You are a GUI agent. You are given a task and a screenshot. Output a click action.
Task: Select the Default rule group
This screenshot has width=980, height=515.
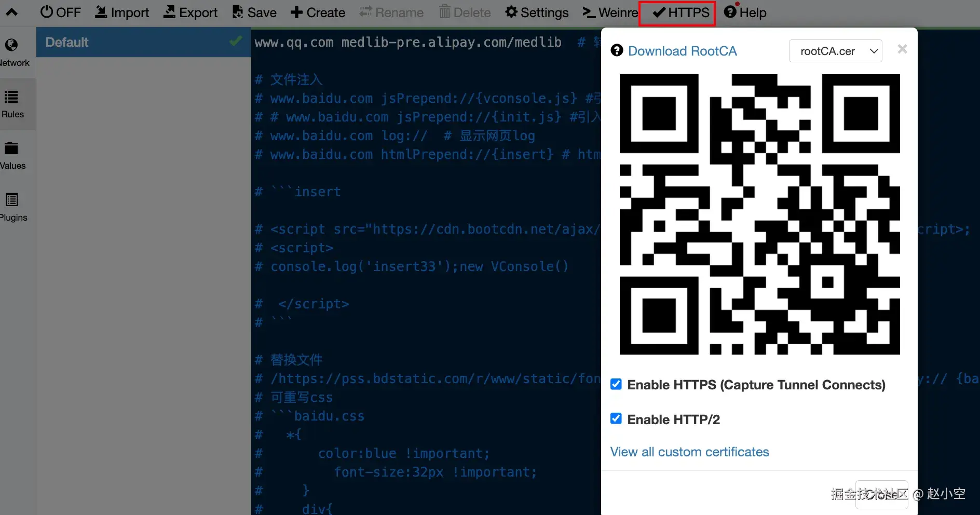click(x=143, y=42)
